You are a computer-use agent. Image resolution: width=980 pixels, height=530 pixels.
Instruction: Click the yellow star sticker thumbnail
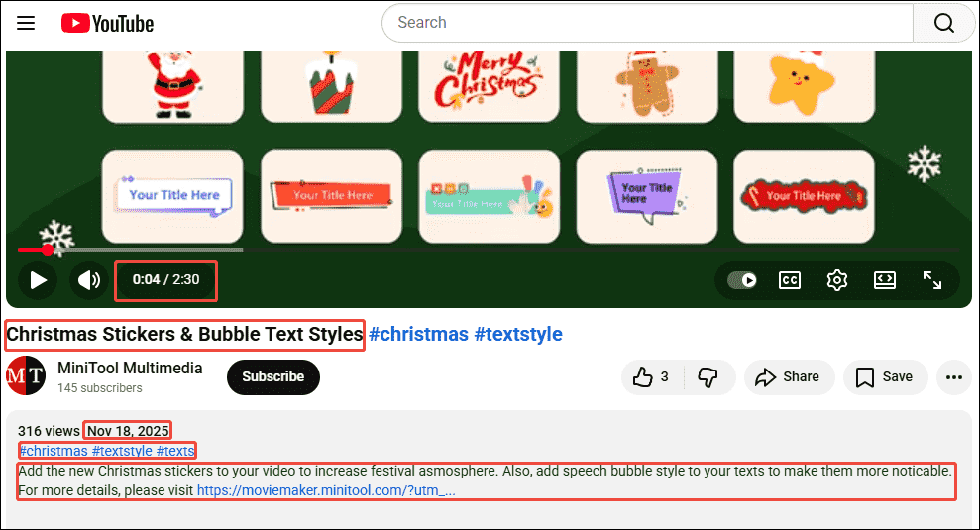[804, 85]
